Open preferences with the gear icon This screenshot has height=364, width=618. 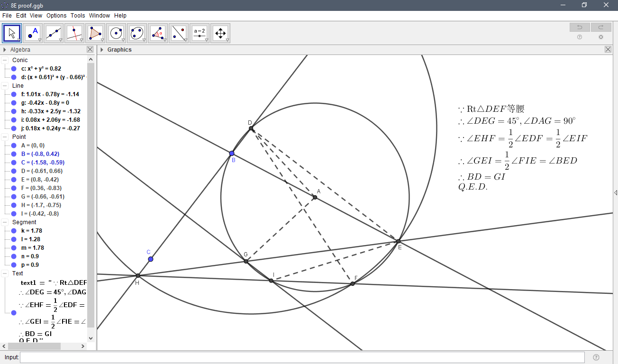[601, 37]
